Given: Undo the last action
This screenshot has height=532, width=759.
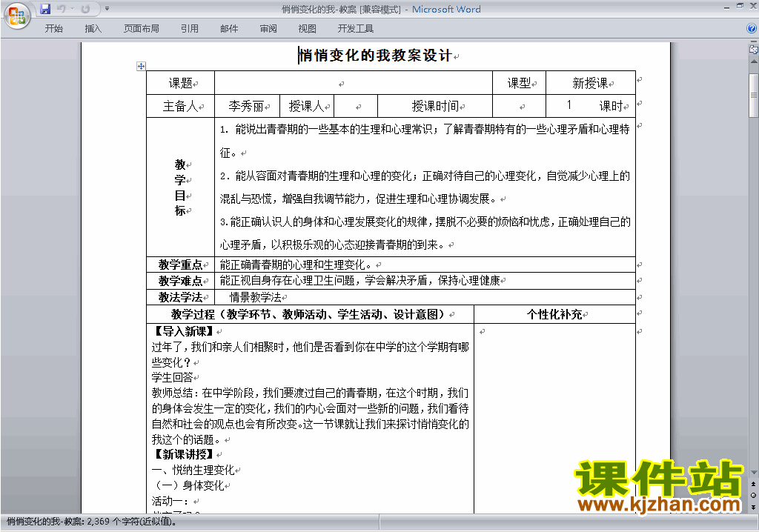Looking at the screenshot, I should 62,9.
